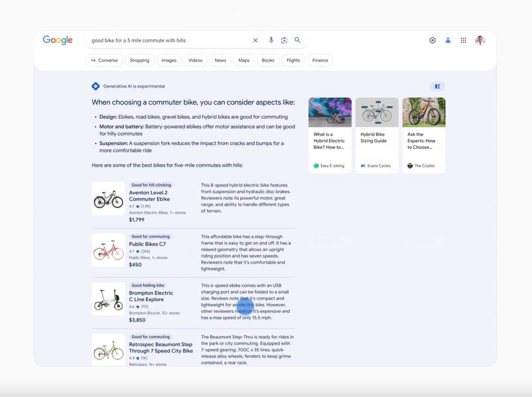Open the Hybrid Bike Sizing Guide card
Viewport: 532px width, 397px height.
377,135
